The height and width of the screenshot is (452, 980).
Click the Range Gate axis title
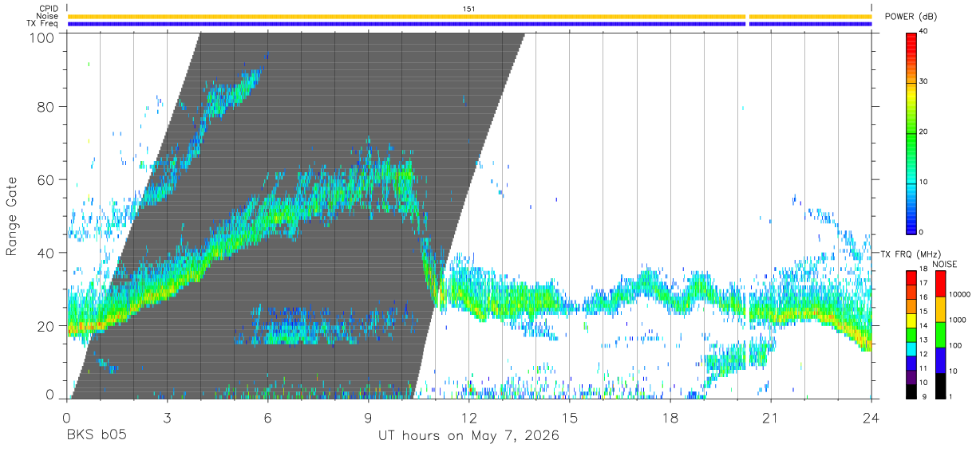tap(12, 216)
